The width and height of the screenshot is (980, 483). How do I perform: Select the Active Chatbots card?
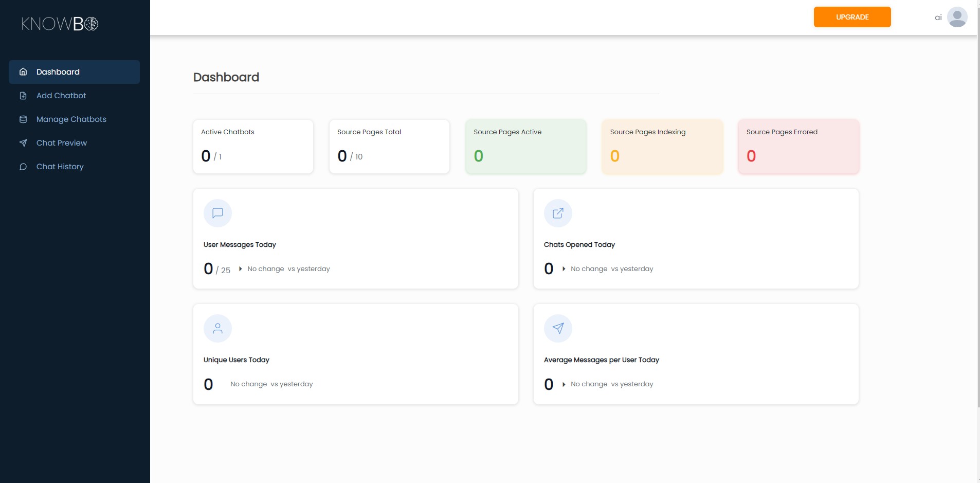pos(253,147)
